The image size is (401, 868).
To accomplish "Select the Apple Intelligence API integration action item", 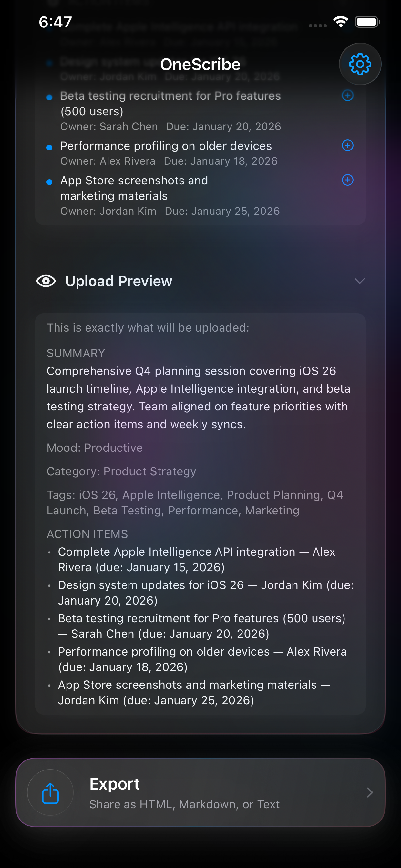I will click(x=196, y=559).
